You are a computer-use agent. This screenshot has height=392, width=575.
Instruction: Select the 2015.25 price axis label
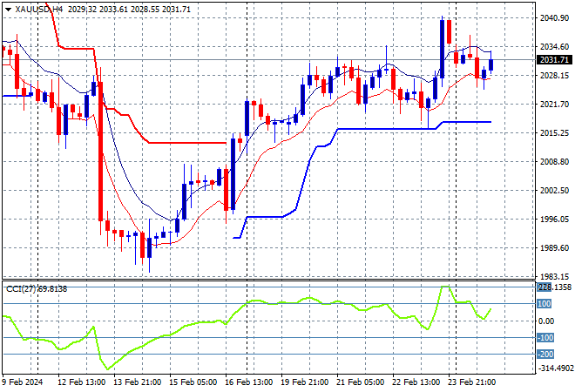click(x=554, y=132)
